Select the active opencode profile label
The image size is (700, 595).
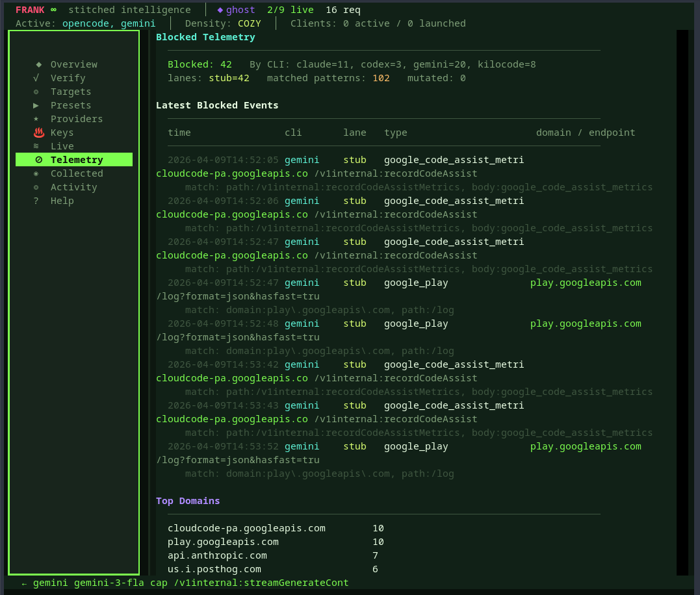[x=81, y=23]
